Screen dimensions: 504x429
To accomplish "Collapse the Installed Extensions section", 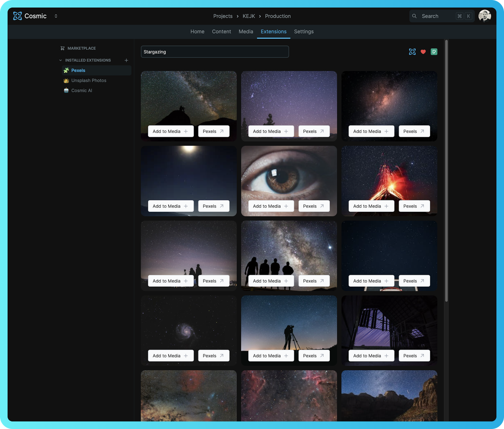I will tap(60, 60).
